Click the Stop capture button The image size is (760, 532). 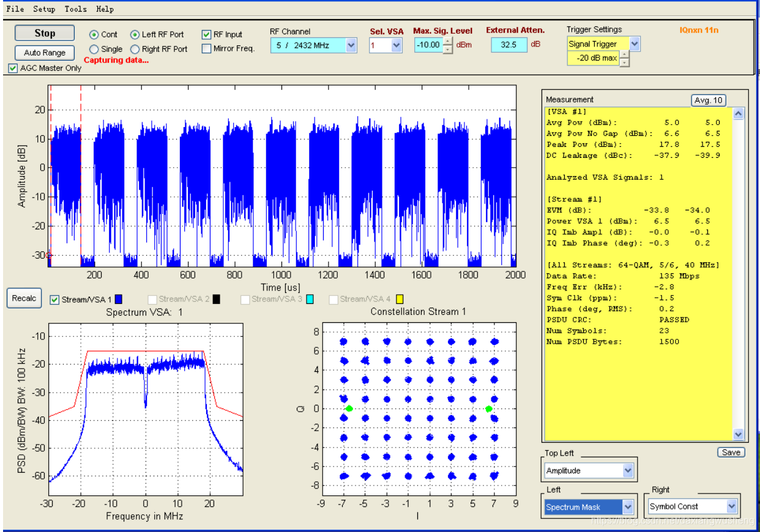45,33
